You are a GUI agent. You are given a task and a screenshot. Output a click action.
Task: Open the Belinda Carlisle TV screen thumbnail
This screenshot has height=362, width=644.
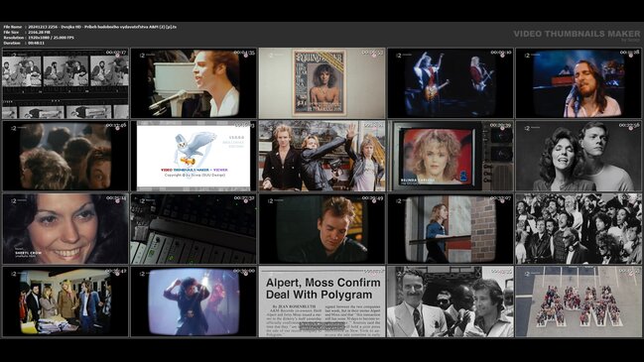pos(451,156)
